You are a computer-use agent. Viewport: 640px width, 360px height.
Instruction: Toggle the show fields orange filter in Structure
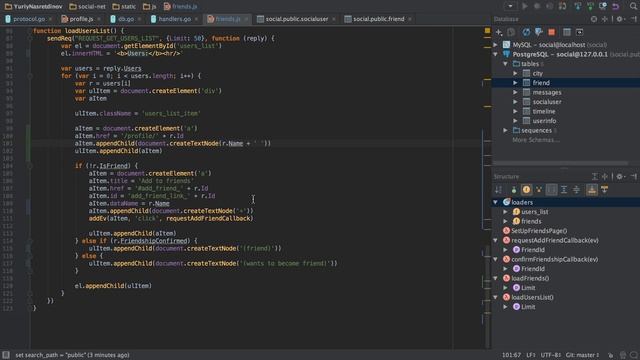coord(527,189)
